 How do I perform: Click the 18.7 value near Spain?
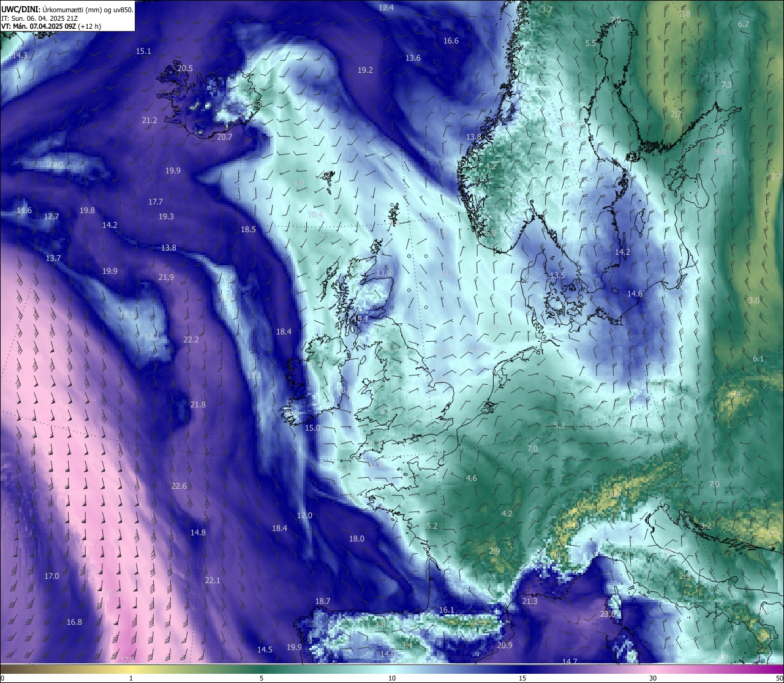tap(323, 602)
